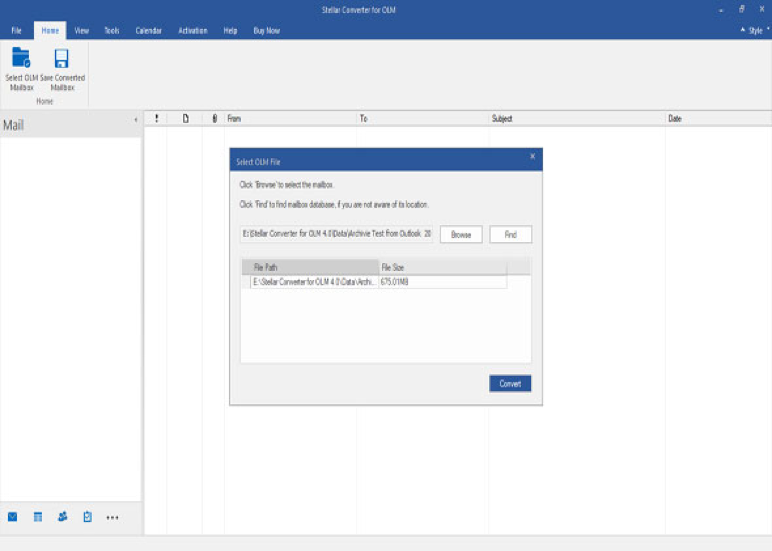Viewport: 772px width, 551px height.
Task: Show more navigation options (three dots)
Action: point(112,518)
